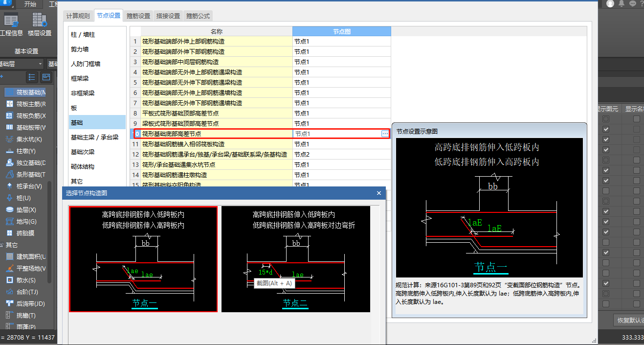Select 筏板基础(M) component icon

(9, 92)
